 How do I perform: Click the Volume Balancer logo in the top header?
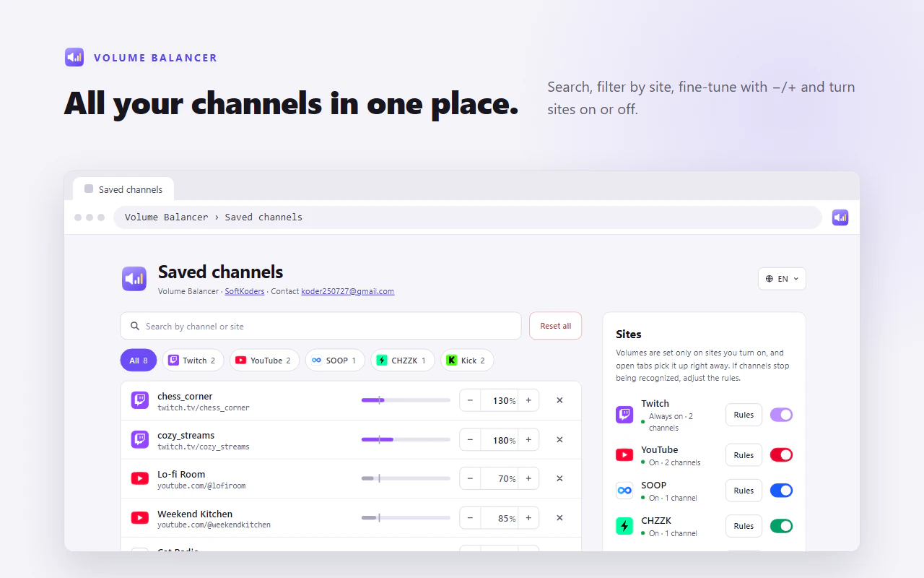coord(74,57)
